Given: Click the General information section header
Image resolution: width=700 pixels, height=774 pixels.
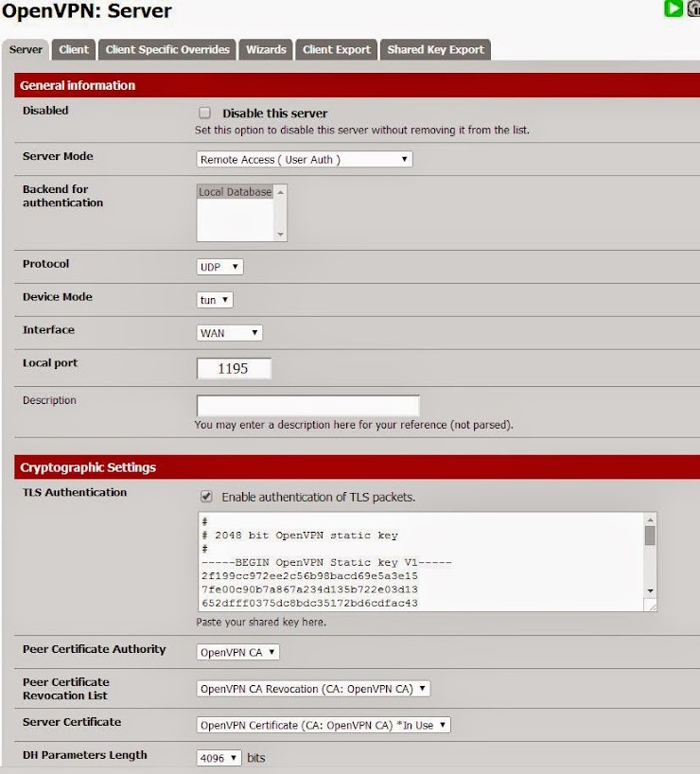Looking at the screenshot, I should [x=357, y=85].
